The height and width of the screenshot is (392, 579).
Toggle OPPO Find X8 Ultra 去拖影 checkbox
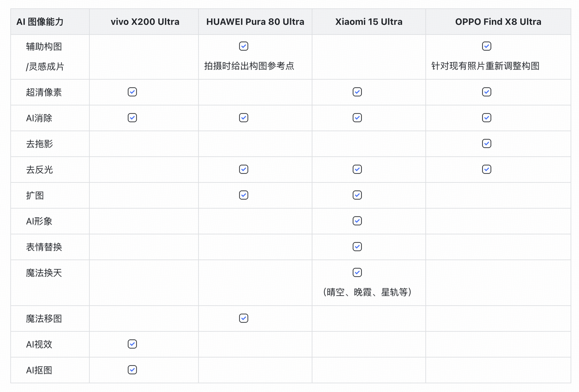tap(487, 143)
